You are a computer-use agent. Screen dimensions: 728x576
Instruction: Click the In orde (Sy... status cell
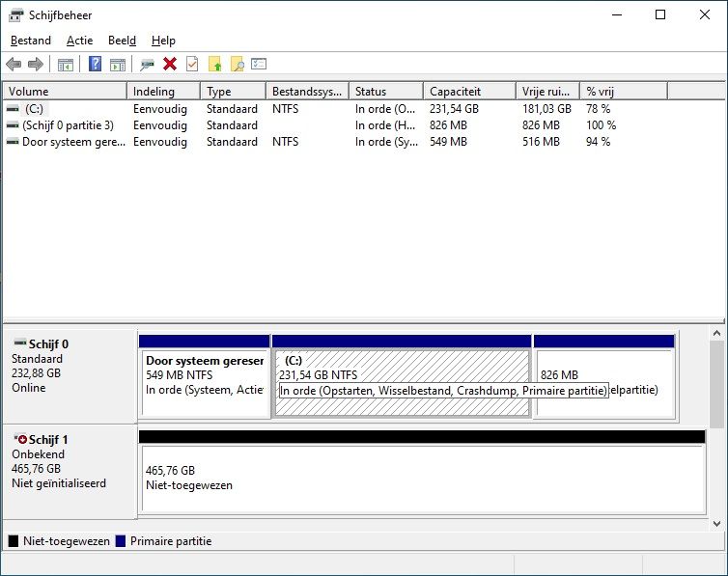(386, 142)
